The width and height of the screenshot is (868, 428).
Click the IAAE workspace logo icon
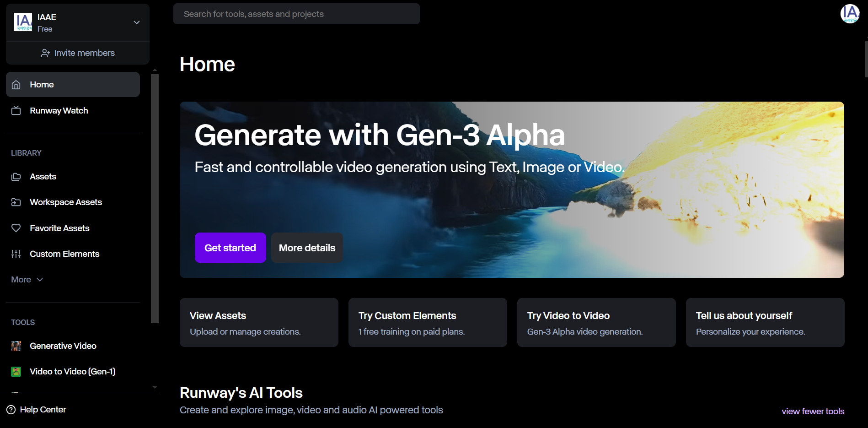pyautogui.click(x=23, y=22)
